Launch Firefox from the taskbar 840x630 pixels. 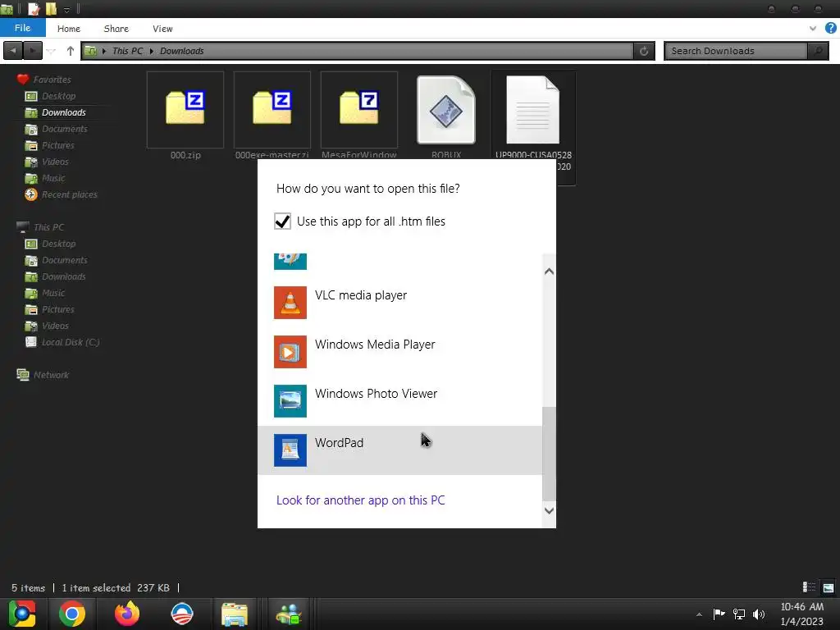tap(127, 614)
